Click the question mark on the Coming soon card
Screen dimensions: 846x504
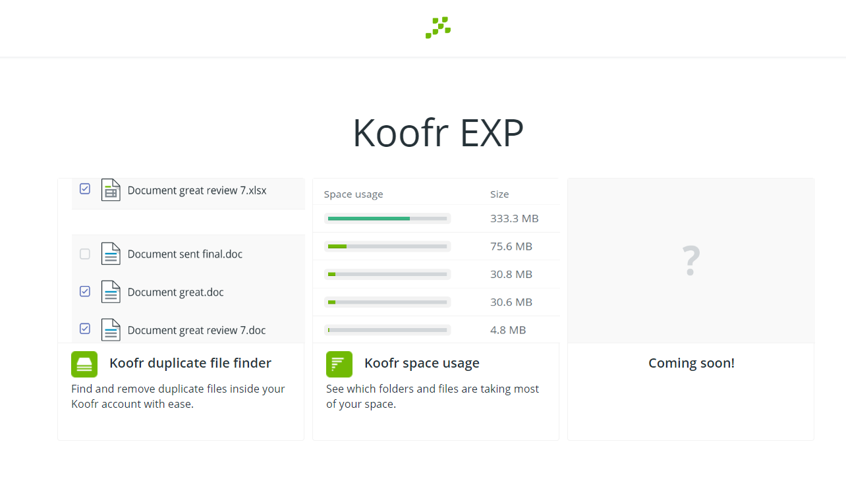(690, 260)
